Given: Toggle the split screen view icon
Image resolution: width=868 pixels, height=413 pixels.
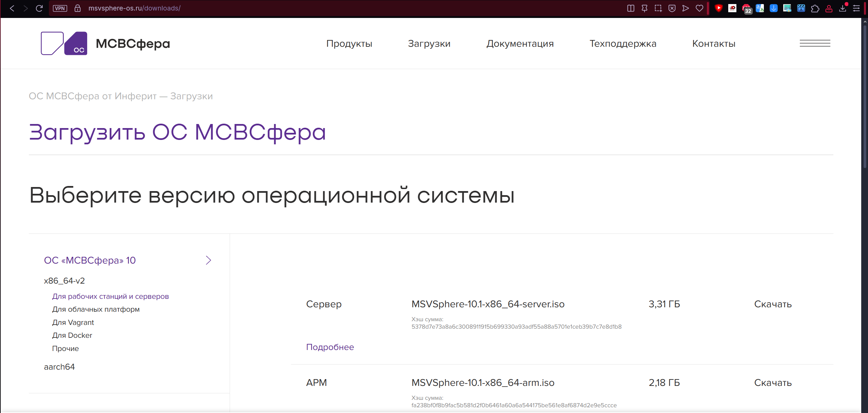Looking at the screenshot, I should pyautogui.click(x=631, y=8).
